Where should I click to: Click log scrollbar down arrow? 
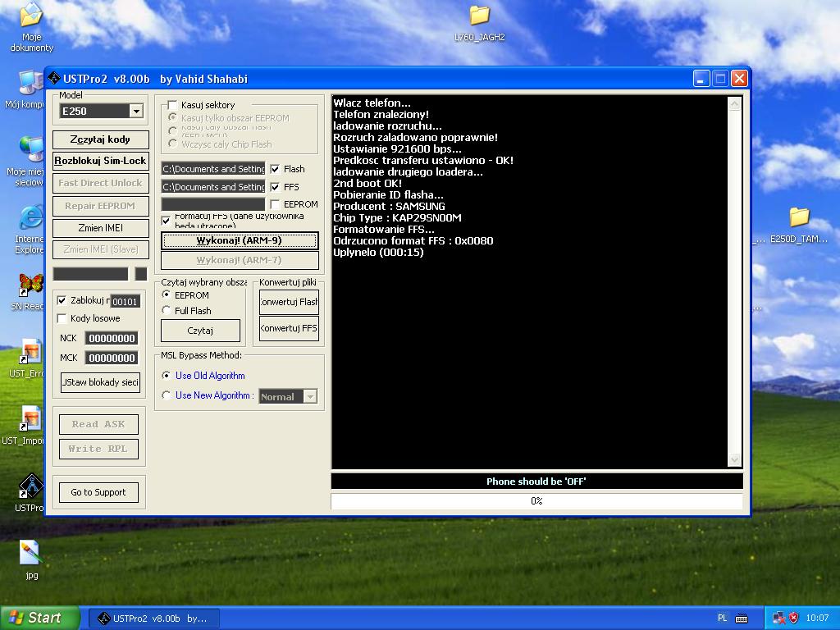click(x=734, y=459)
